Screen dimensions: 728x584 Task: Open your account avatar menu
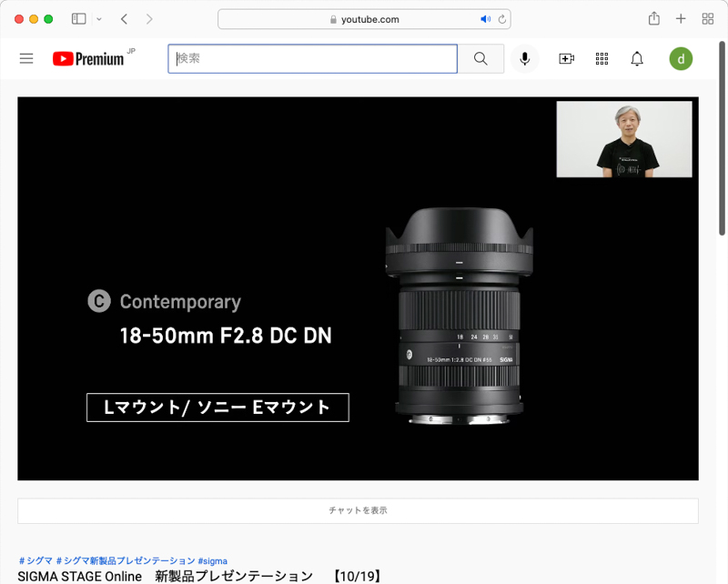click(681, 58)
